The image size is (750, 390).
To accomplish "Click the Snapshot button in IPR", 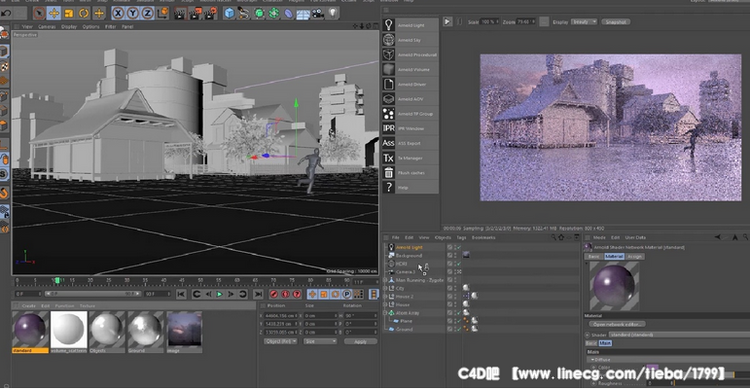I will [616, 22].
